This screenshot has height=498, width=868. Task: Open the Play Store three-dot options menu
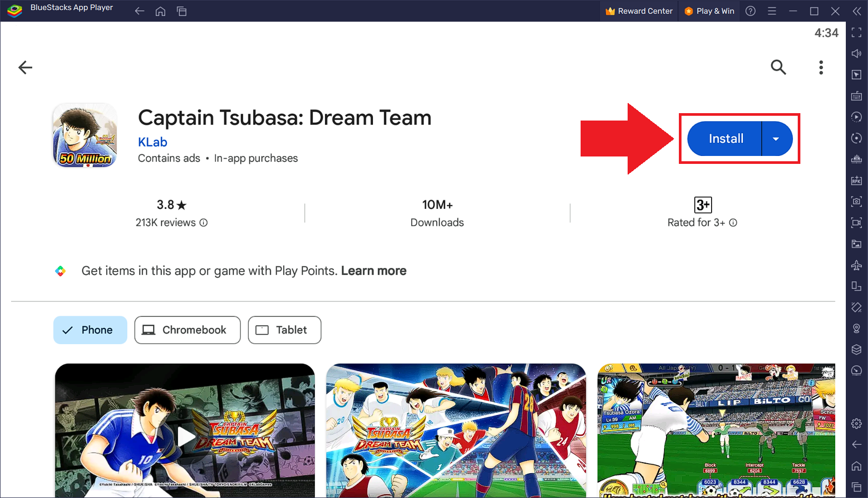[821, 67]
